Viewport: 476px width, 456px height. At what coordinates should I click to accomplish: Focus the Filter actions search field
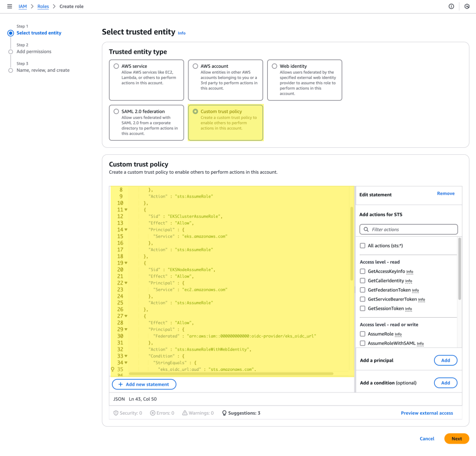(409, 229)
